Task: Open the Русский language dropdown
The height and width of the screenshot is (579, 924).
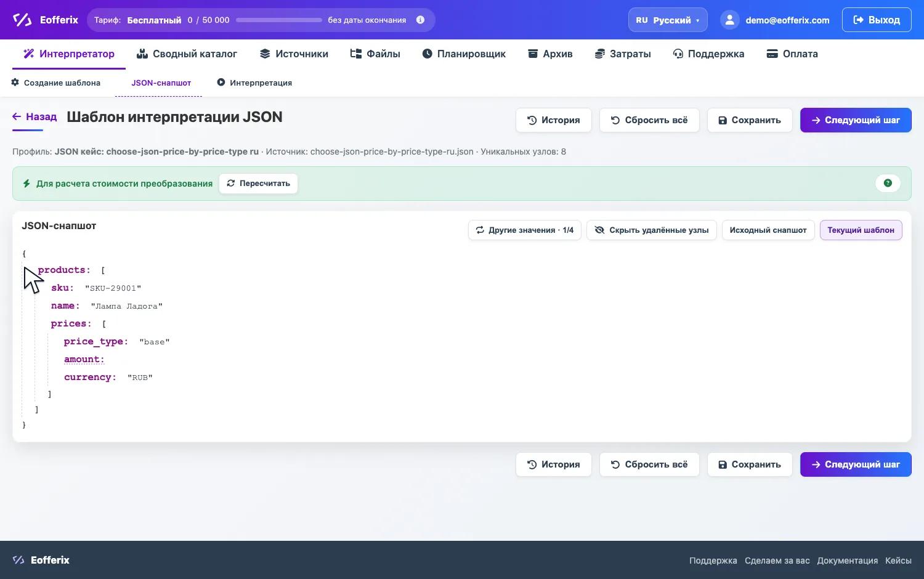Action: pyautogui.click(x=668, y=20)
